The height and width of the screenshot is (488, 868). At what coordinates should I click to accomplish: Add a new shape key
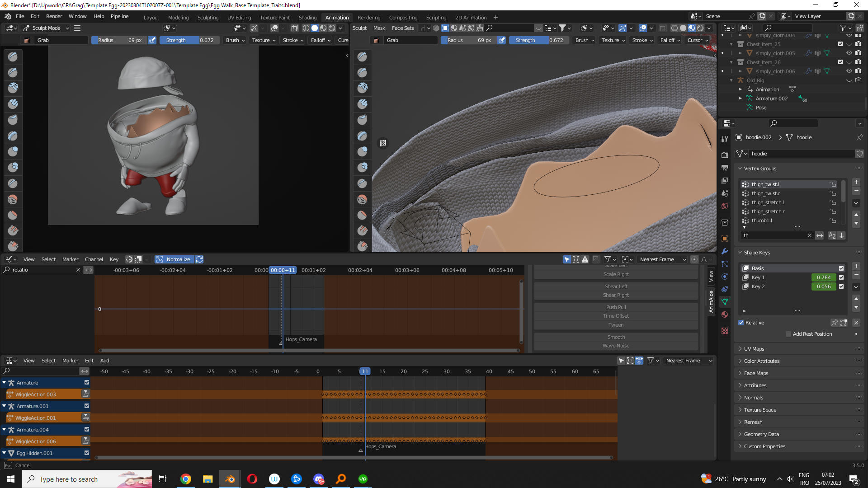[x=856, y=266]
